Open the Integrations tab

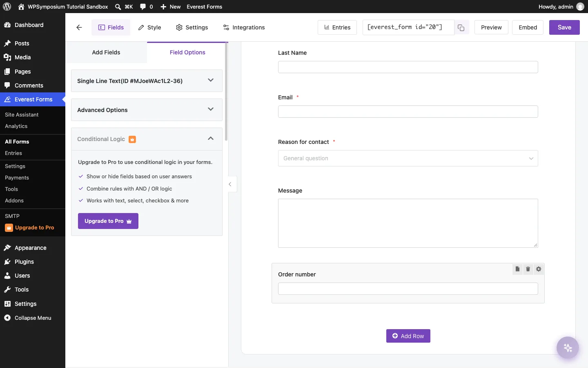(244, 27)
